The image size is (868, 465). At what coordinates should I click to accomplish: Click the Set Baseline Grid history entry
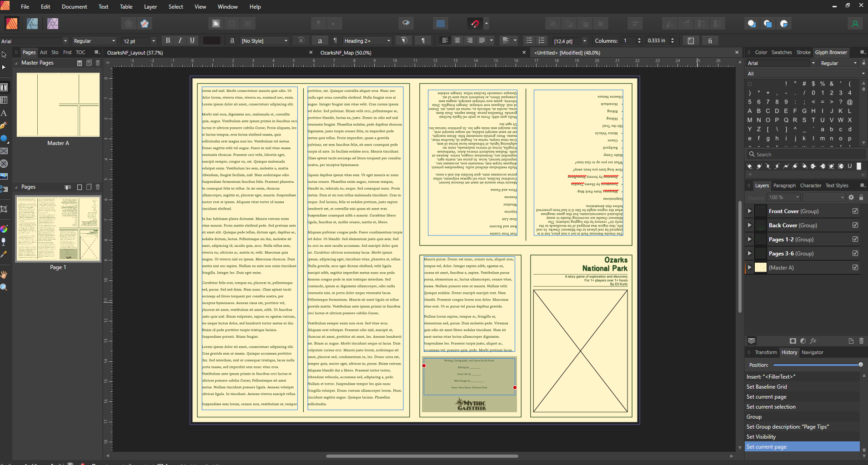tap(766, 386)
